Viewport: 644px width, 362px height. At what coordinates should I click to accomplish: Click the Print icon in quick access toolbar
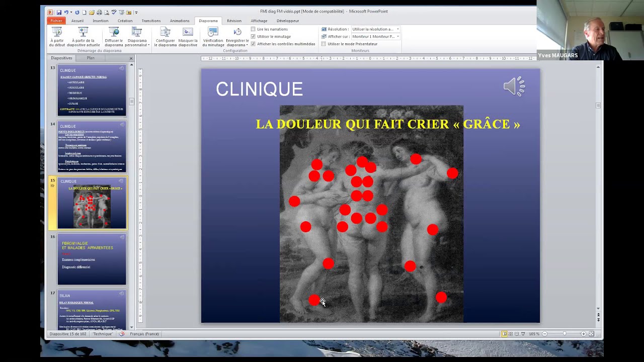coord(99,13)
